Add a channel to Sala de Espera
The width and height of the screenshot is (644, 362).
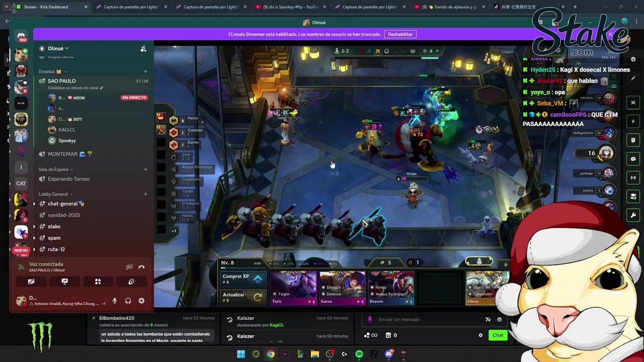[145, 169]
